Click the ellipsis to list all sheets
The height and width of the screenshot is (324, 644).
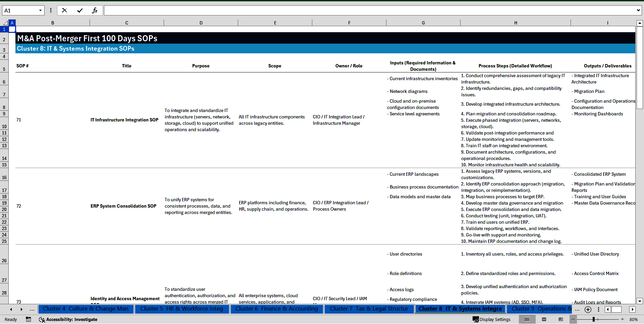pyautogui.click(x=32, y=309)
